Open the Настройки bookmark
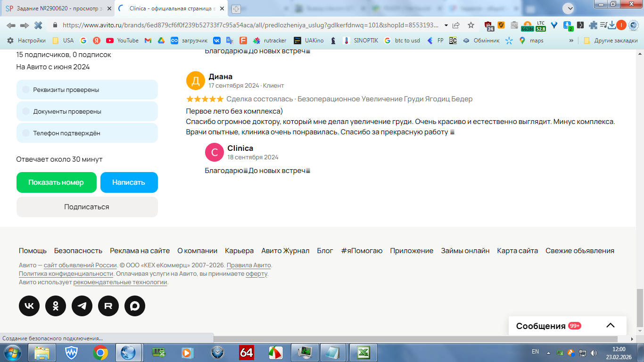The height and width of the screenshot is (362, 644). point(26,41)
